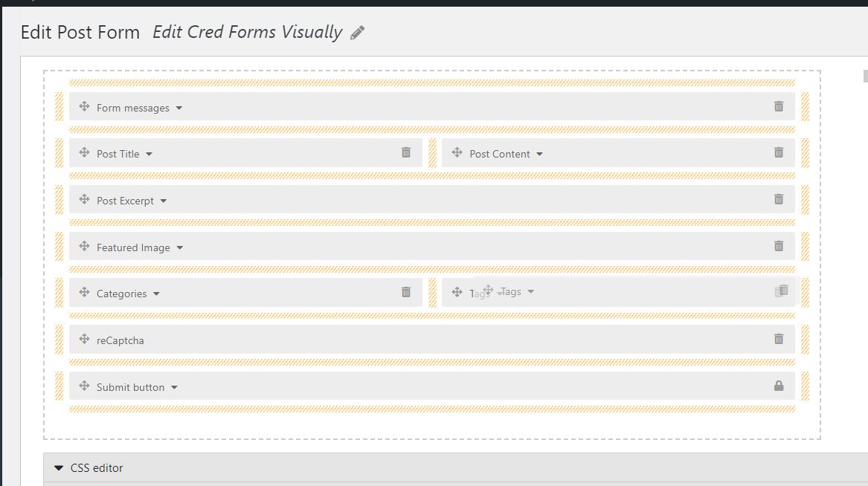Image resolution: width=868 pixels, height=486 pixels.
Task: Click the Edit Cred Forms Visually title
Action: click(x=248, y=32)
